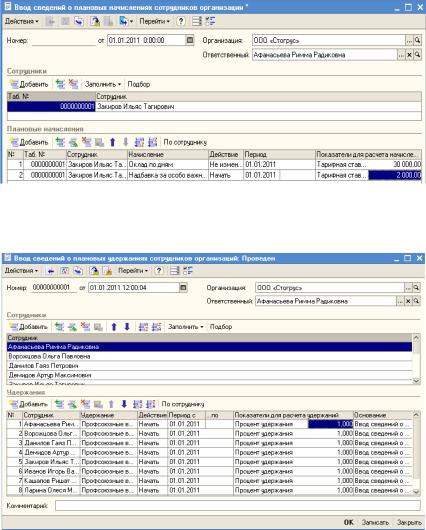The width and height of the screenshot is (426, 530).
Task: Click OK button at bottom
Action: click(349, 522)
